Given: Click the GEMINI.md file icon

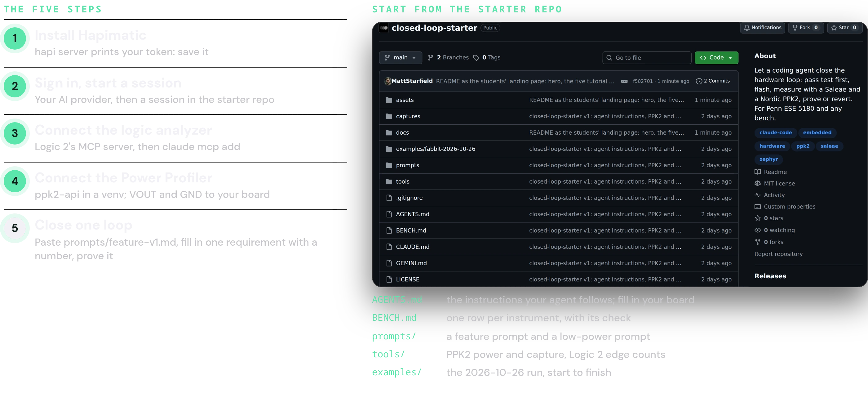Looking at the screenshot, I should tap(389, 263).
